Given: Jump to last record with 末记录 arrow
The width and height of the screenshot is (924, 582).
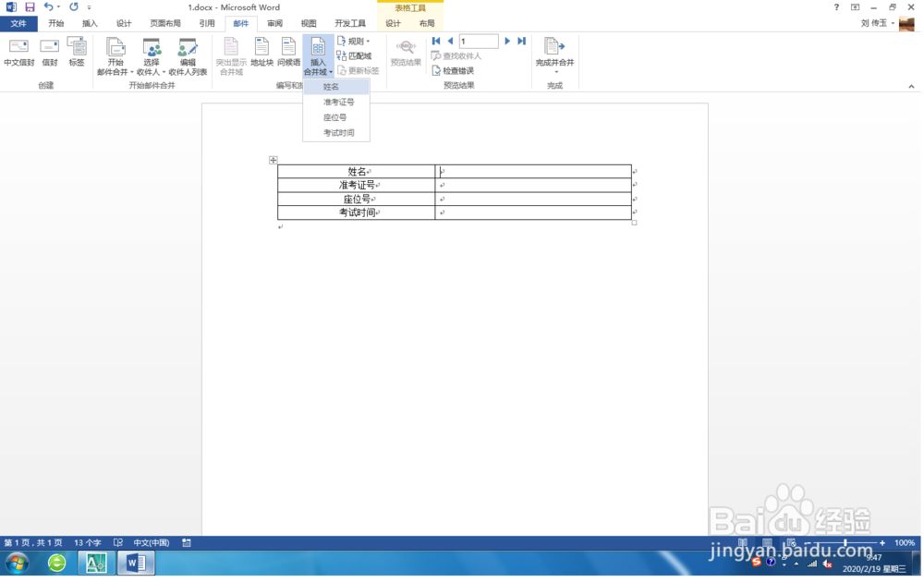Looking at the screenshot, I should (520, 41).
